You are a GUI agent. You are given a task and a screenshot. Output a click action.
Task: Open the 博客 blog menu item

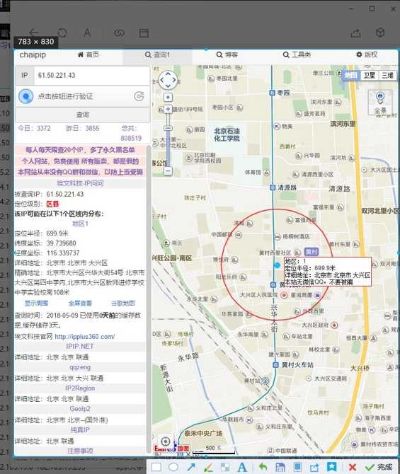point(227,55)
